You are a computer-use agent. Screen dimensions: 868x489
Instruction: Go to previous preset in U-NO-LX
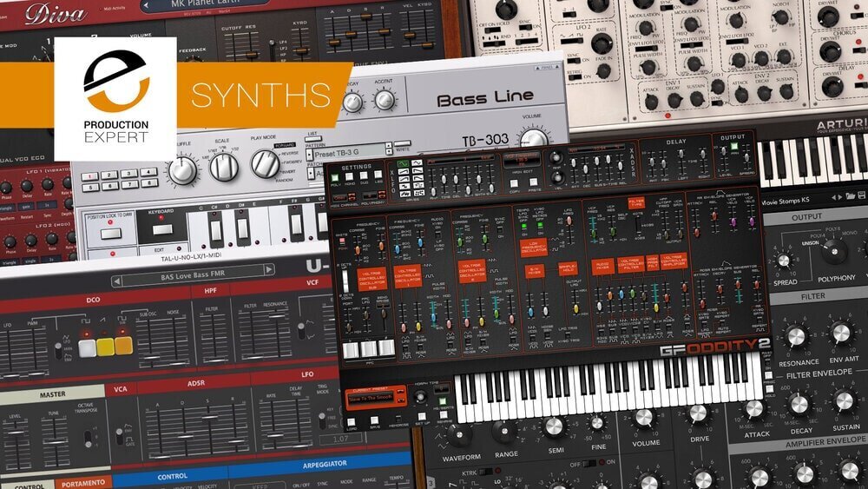(x=117, y=281)
